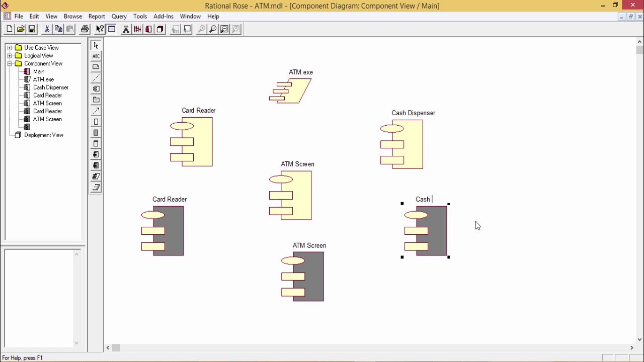Select the Anchor Note to Item tool
The width and height of the screenshot is (644, 362).
pyautogui.click(x=96, y=78)
